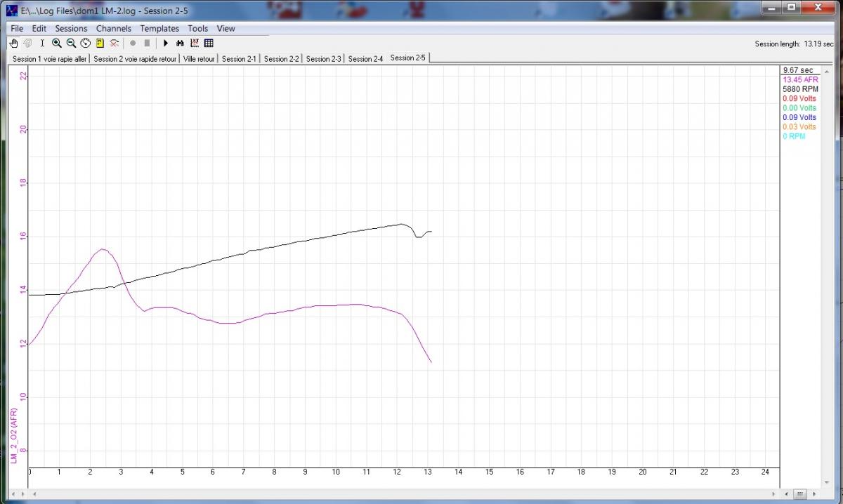Close the LM-2 log window
The image size is (843, 504).
tap(818, 8)
